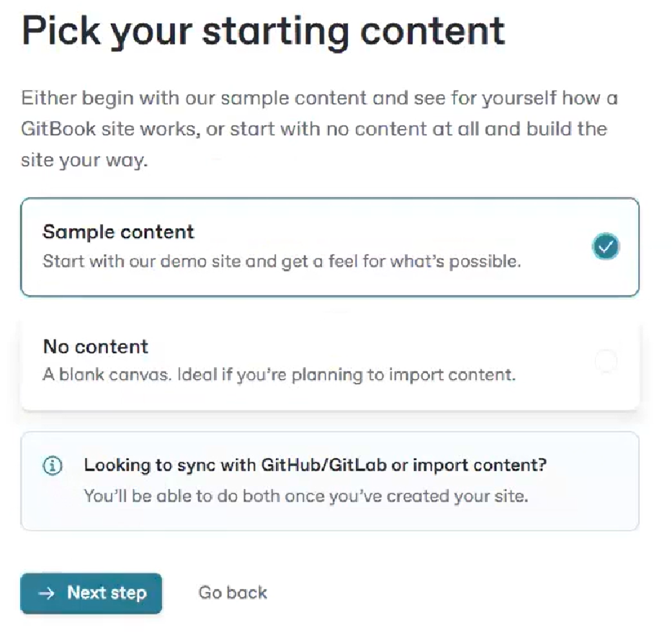Click 'A blank canvas' description text

tap(108, 375)
